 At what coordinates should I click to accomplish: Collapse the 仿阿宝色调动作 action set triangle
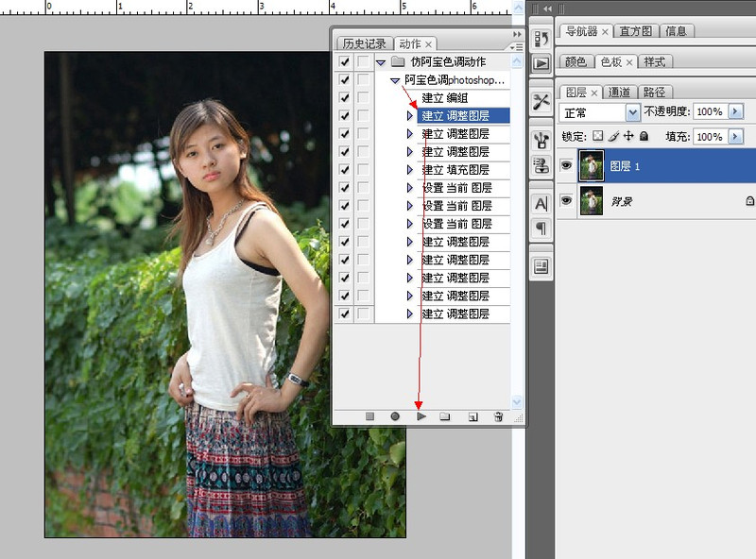point(381,62)
